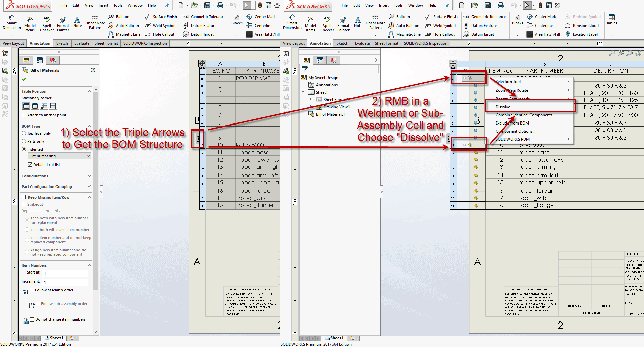Toggle Detailed cut list checkbox
This screenshot has width=644, height=347.
point(30,165)
